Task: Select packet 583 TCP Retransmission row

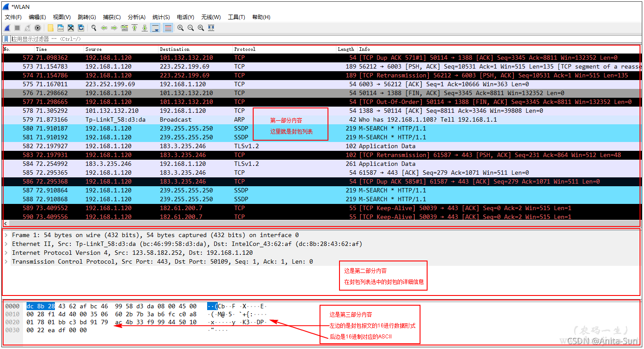Action: coord(321,155)
